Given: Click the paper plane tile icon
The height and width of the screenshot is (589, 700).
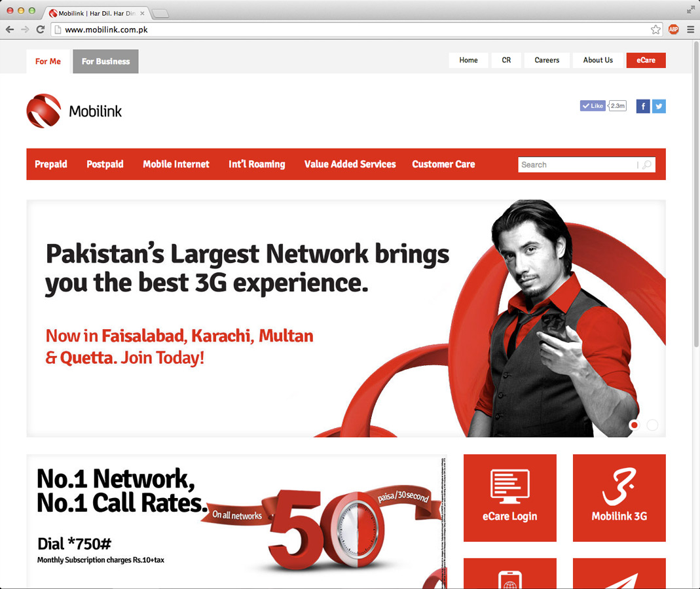Looking at the screenshot, I should [x=621, y=581].
